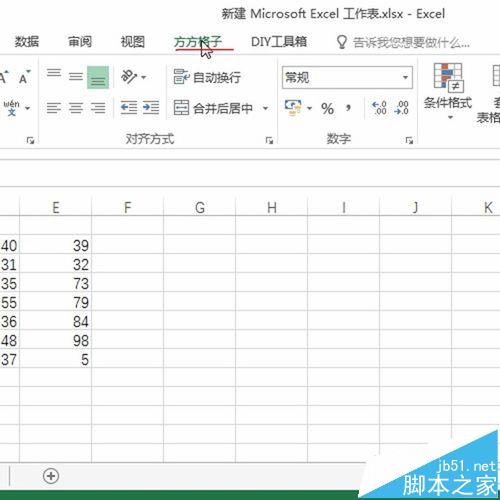The image size is (500, 500).
Task: Switch to the 数据 tab
Action: point(27,42)
